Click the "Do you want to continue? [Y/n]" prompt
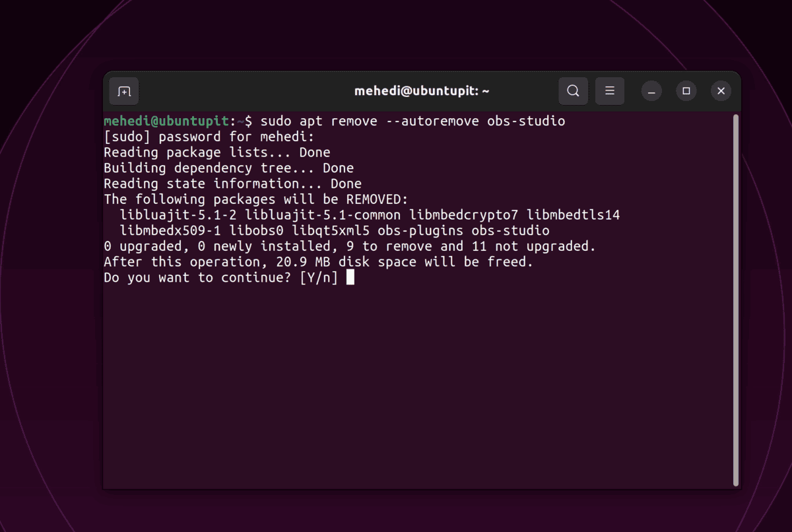 pyautogui.click(x=220, y=278)
